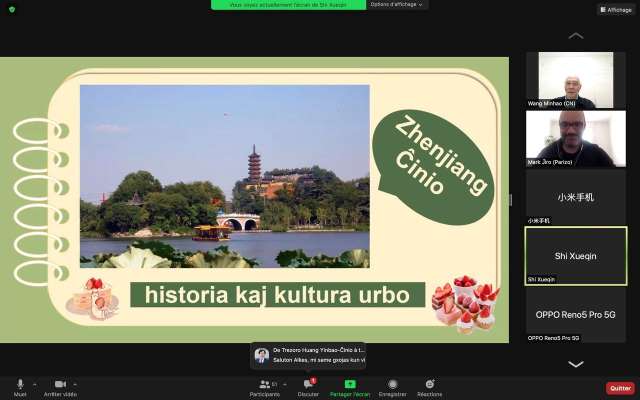
Task: Expand audio options arrow next to Muet
Action: coord(34,383)
